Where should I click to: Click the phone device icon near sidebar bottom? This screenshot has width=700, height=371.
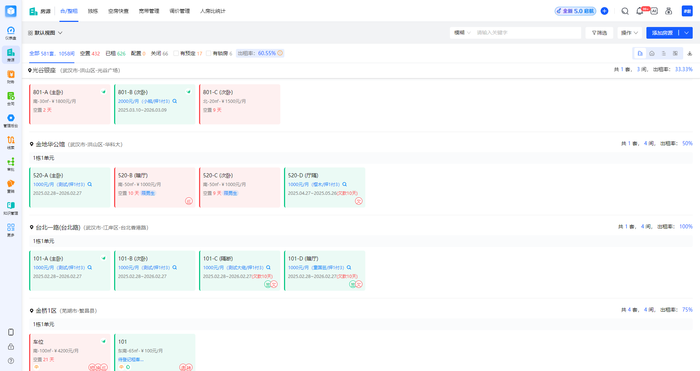(x=11, y=332)
